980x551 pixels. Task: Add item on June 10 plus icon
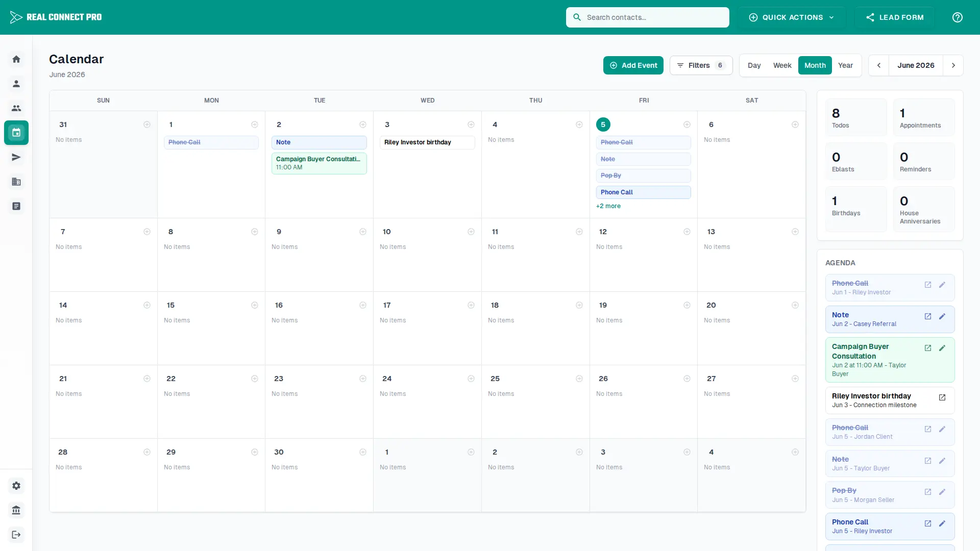(x=471, y=232)
